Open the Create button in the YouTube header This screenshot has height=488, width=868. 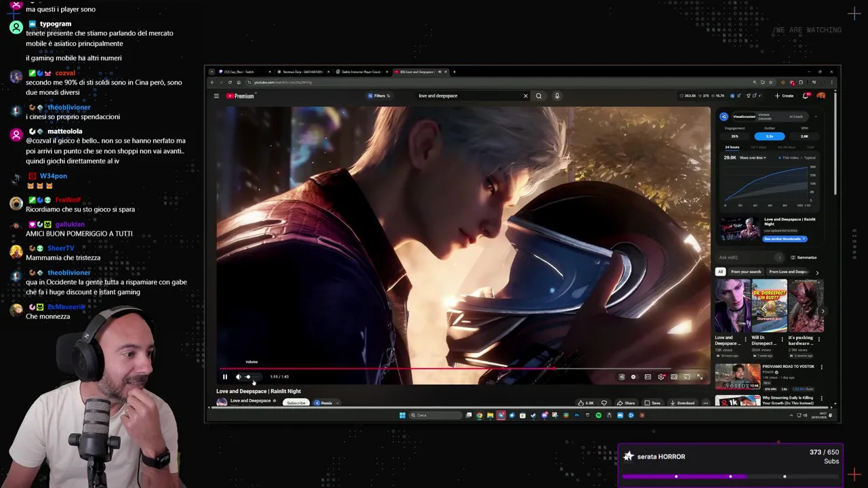click(784, 96)
